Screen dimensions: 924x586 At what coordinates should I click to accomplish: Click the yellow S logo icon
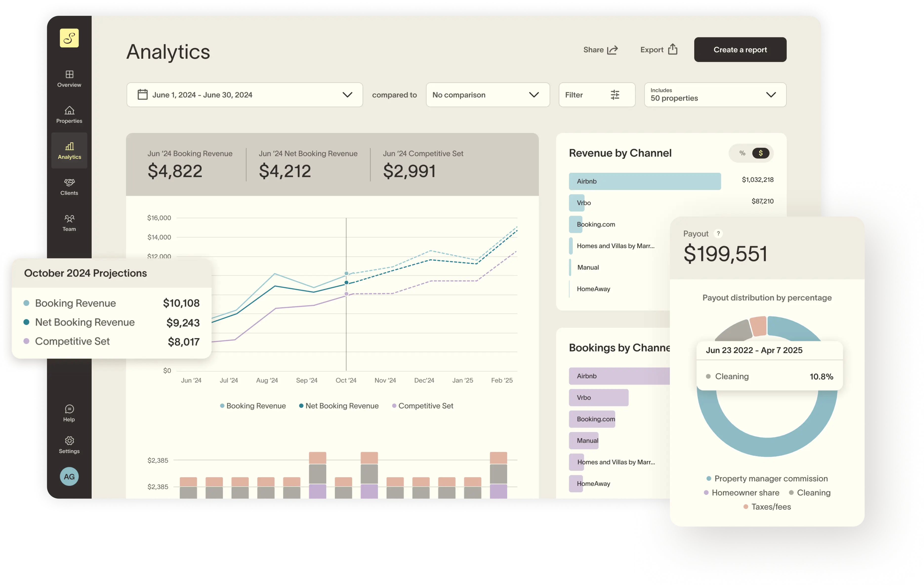coord(69,38)
